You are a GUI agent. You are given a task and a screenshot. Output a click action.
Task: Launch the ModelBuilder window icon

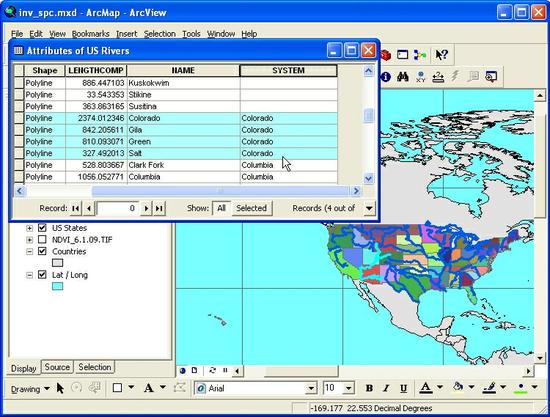coord(420,55)
